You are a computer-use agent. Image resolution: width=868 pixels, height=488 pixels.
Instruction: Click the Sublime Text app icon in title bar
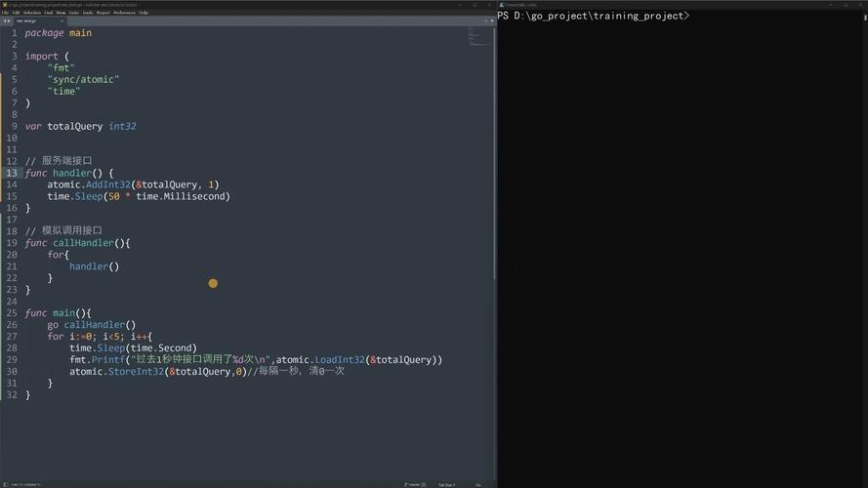point(5,5)
